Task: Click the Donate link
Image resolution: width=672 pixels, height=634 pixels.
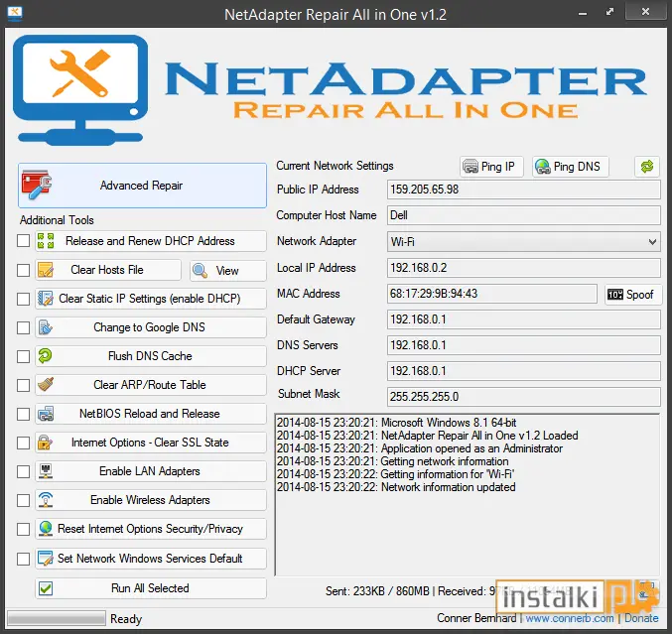Action: coord(641,618)
